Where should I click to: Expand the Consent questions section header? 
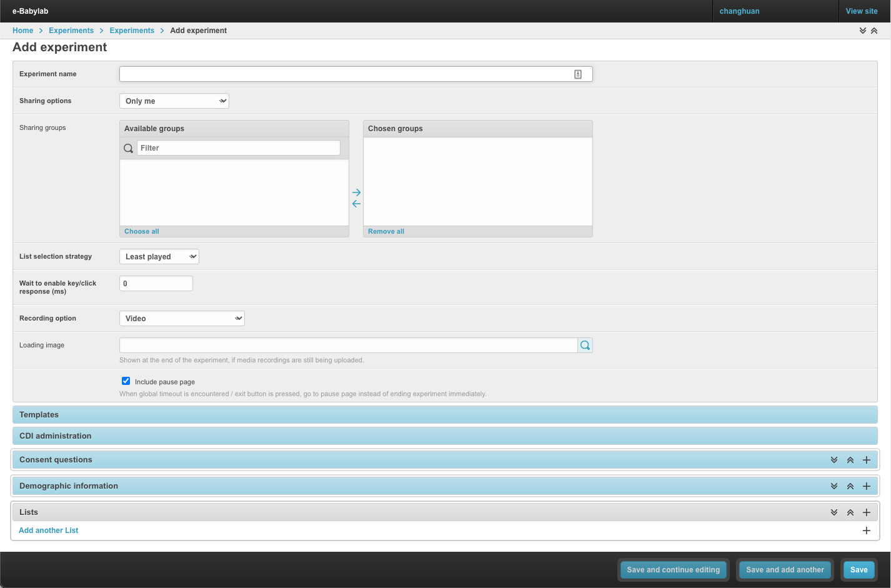tap(445, 460)
